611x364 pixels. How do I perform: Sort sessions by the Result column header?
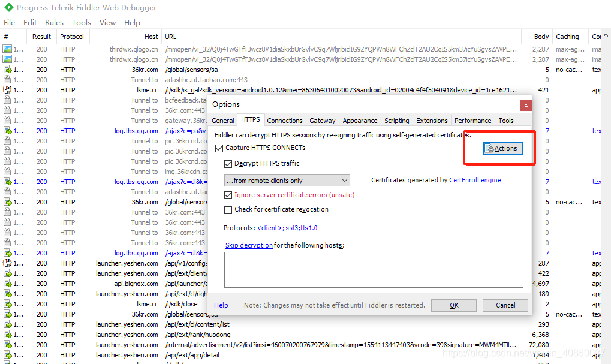pos(41,37)
